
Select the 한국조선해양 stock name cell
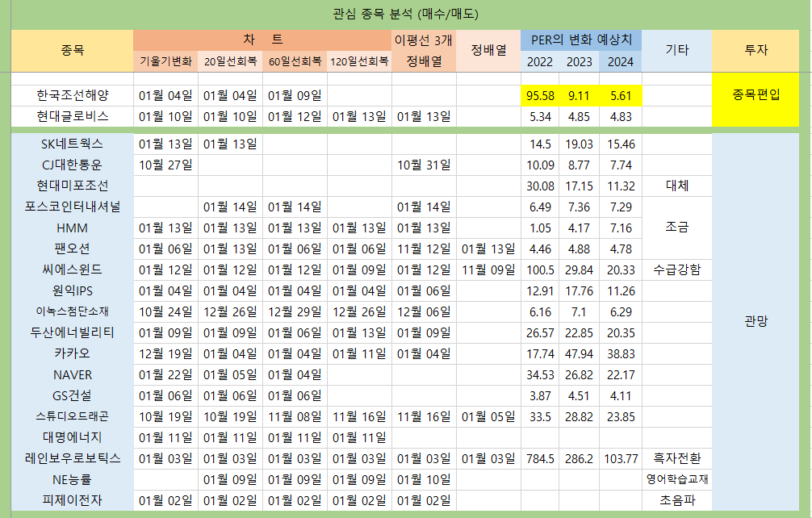(x=73, y=96)
